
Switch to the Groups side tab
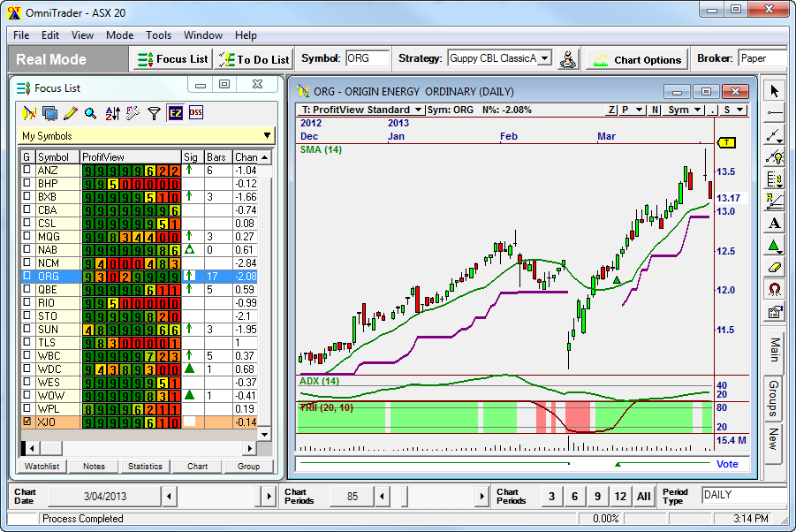click(773, 399)
